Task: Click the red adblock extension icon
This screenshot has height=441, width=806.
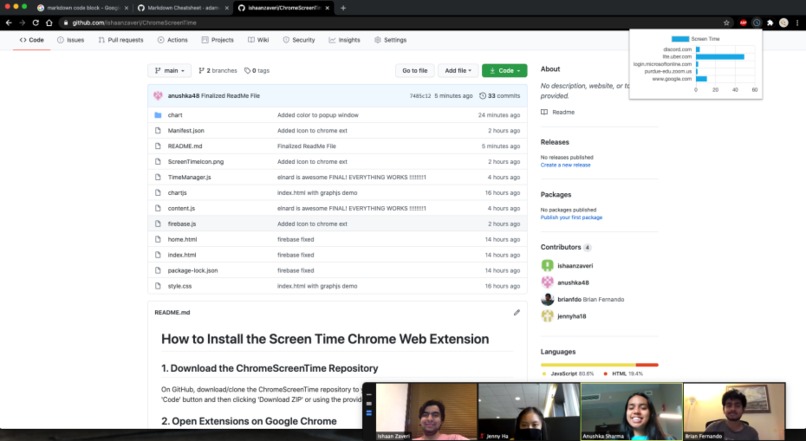Action: 743,23
